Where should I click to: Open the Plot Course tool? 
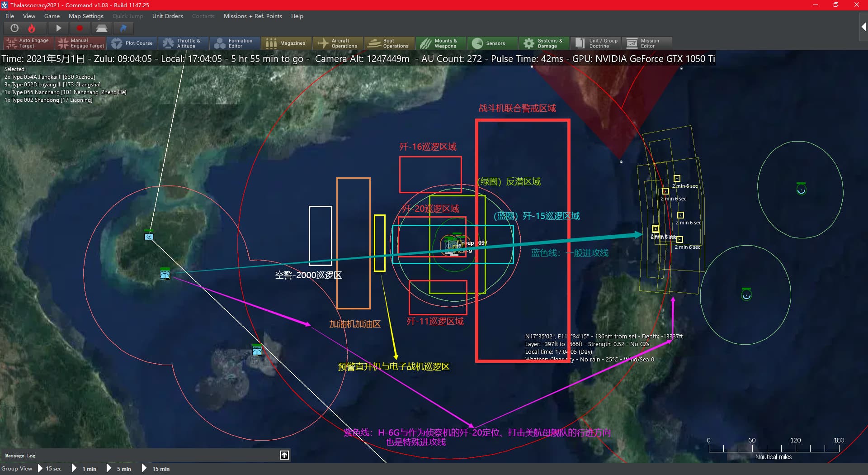tap(132, 43)
